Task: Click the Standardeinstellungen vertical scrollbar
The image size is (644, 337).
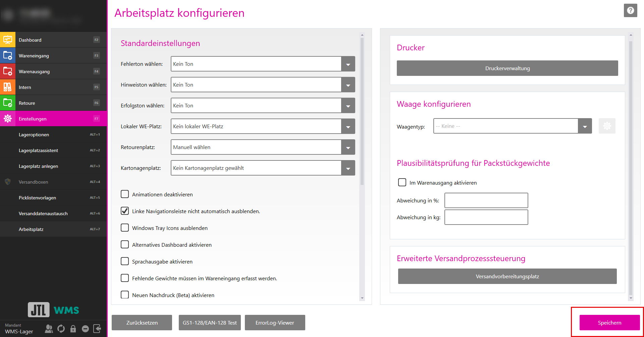Action: click(362, 111)
